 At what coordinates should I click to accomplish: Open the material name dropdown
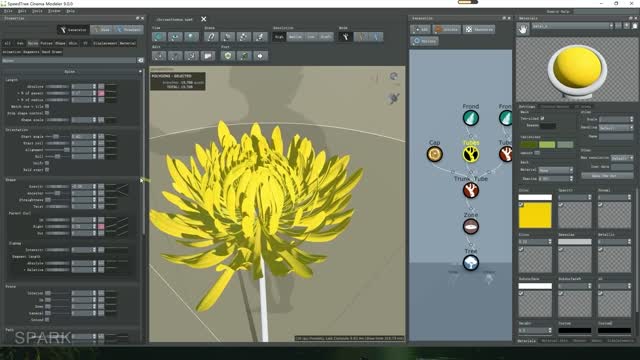click(572, 26)
